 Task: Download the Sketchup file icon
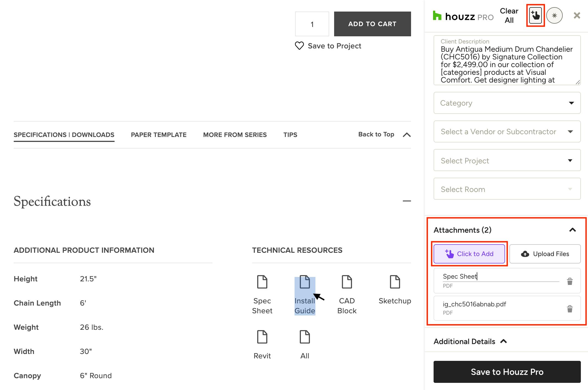tap(395, 282)
